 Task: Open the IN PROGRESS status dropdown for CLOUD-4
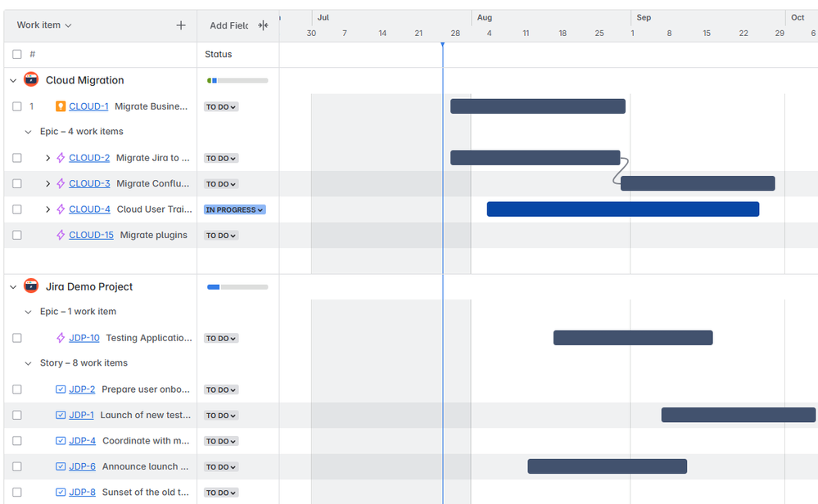235,209
